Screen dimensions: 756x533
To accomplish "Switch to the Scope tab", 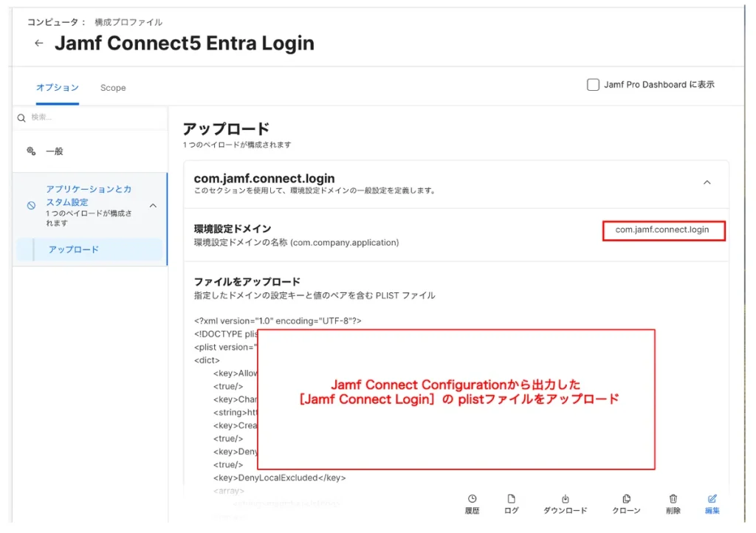I will (113, 88).
